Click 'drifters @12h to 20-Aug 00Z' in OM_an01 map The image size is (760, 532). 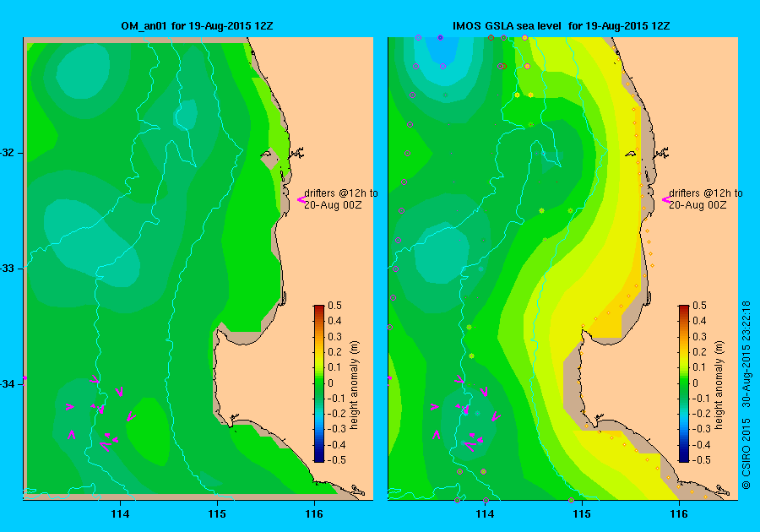(341, 199)
